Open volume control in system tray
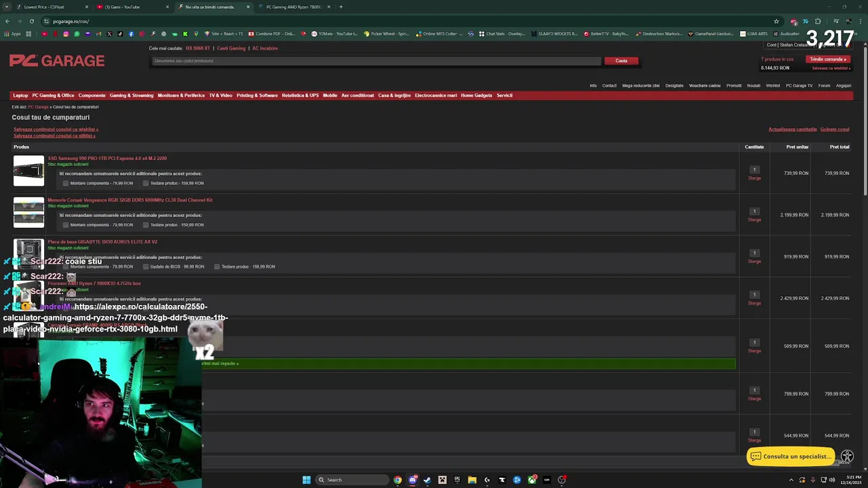 tap(832, 480)
